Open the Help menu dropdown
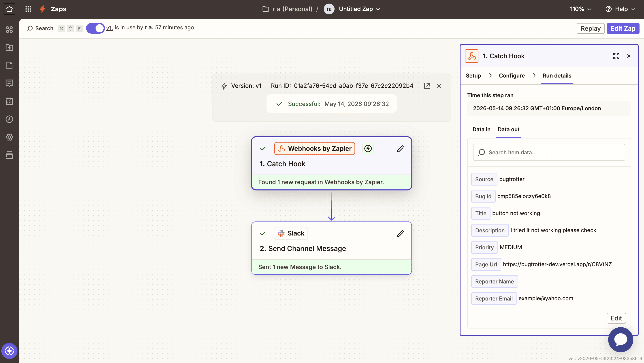 (620, 9)
